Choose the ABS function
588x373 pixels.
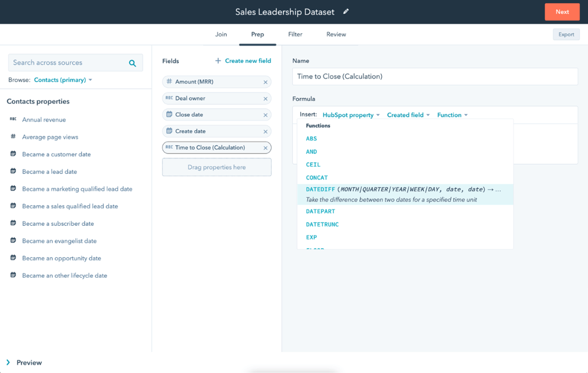click(311, 139)
